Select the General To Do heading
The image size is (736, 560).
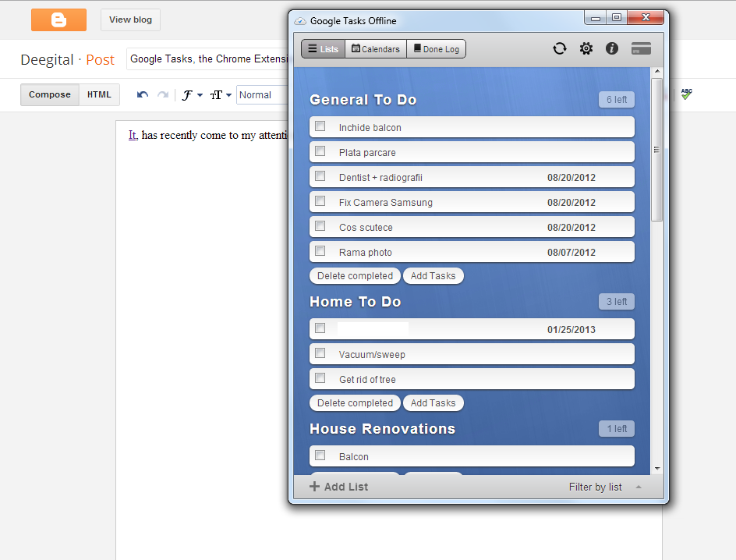(363, 100)
